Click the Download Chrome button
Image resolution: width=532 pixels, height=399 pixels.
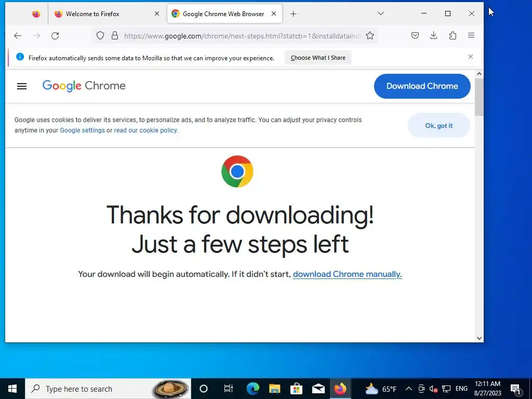pyautogui.click(x=422, y=86)
